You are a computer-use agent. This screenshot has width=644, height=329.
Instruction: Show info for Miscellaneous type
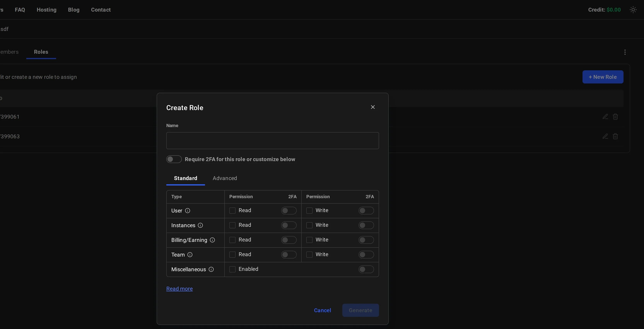(x=211, y=269)
